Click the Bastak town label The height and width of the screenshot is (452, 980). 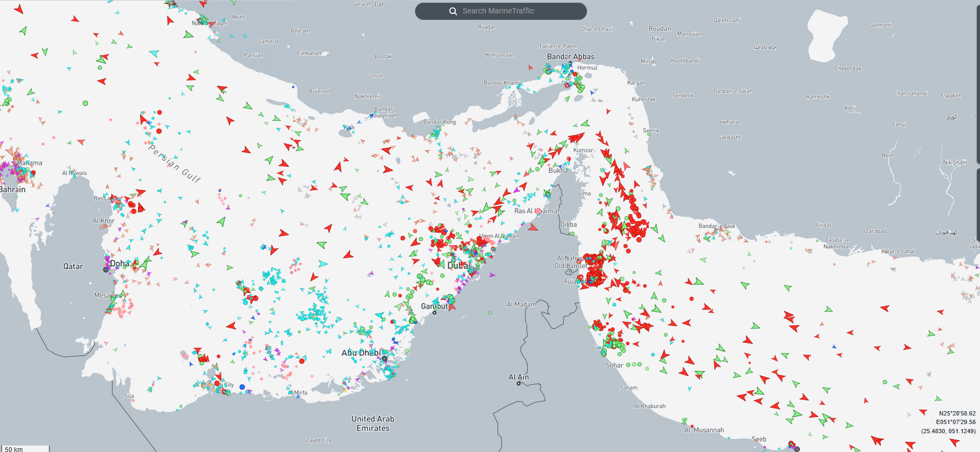click(383, 56)
